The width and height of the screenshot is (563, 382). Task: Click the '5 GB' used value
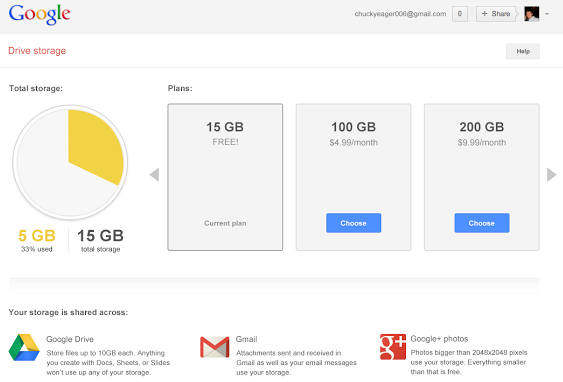pyautogui.click(x=37, y=236)
